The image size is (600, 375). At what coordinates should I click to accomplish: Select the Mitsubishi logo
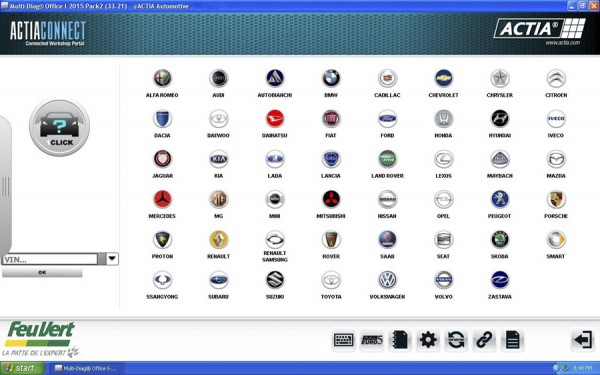pos(331,199)
